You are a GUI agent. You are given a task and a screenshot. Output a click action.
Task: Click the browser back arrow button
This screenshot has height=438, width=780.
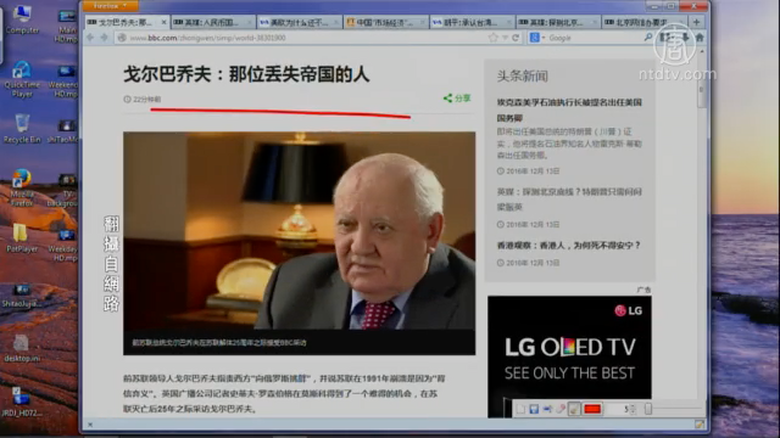click(x=90, y=37)
